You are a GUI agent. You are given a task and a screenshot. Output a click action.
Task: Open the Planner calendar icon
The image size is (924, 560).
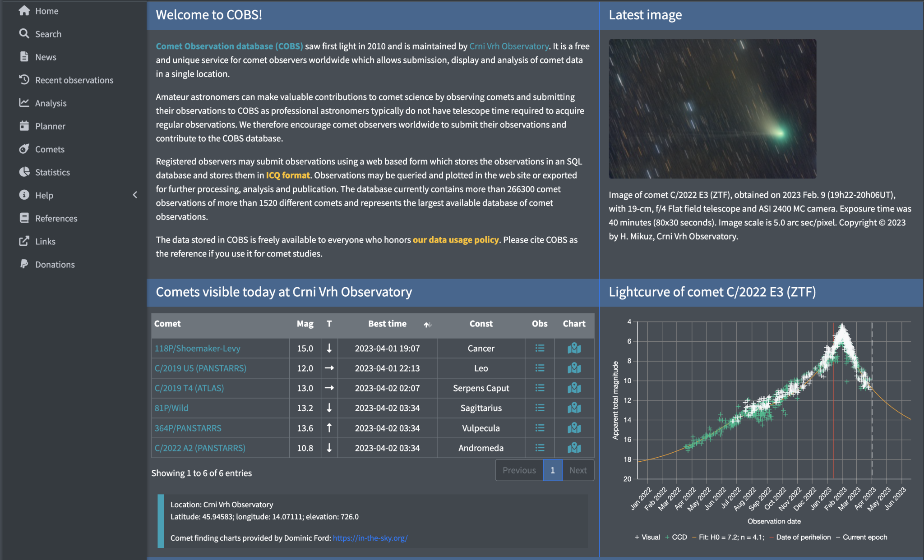point(24,126)
